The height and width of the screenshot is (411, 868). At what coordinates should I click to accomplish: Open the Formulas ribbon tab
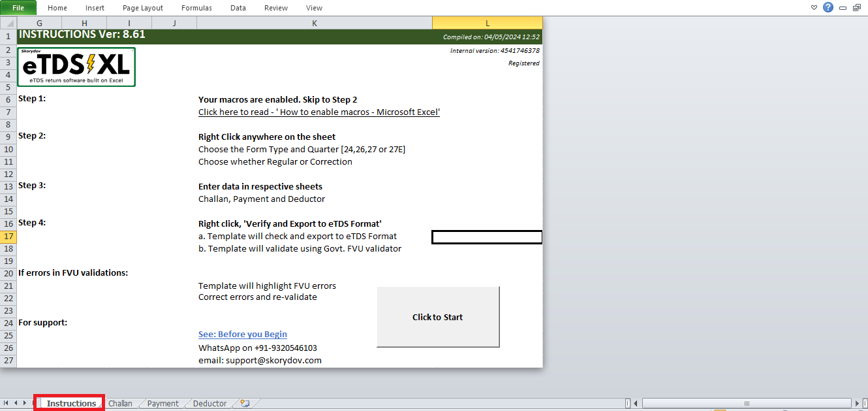point(196,8)
